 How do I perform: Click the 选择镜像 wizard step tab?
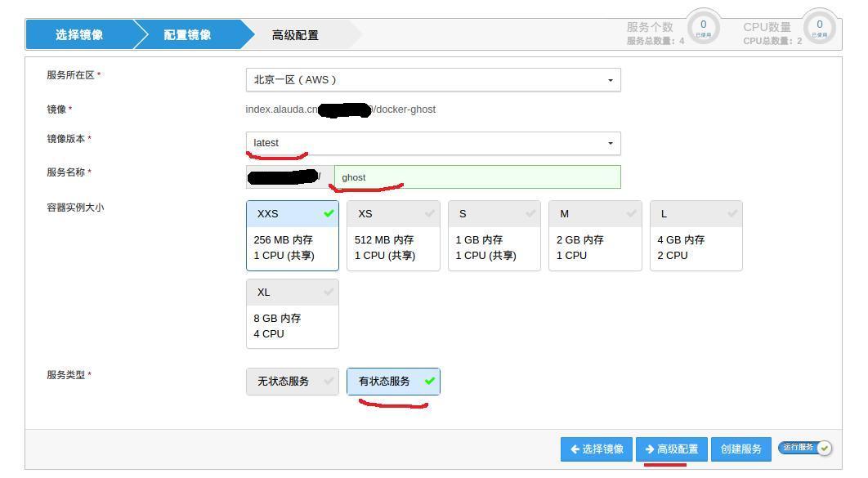click(78, 34)
